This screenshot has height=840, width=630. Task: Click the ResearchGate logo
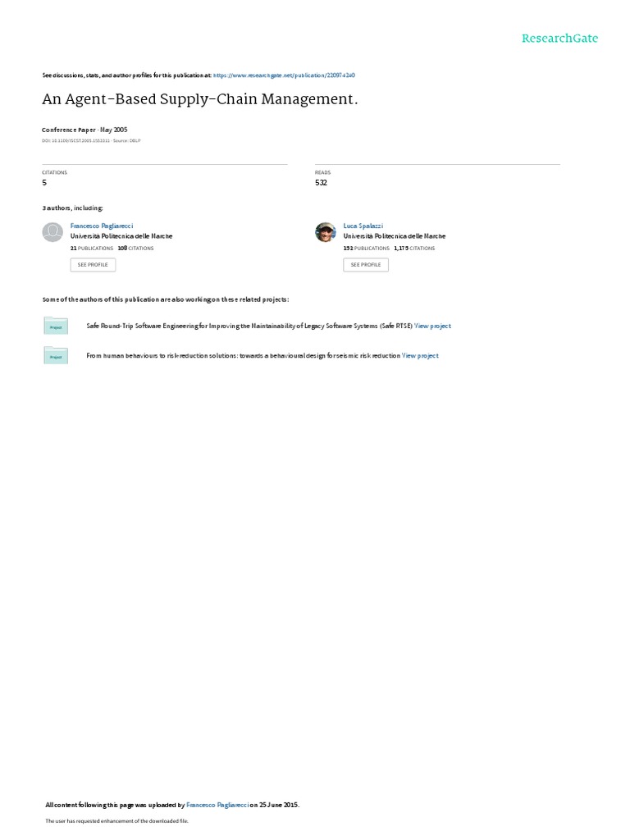pos(559,39)
